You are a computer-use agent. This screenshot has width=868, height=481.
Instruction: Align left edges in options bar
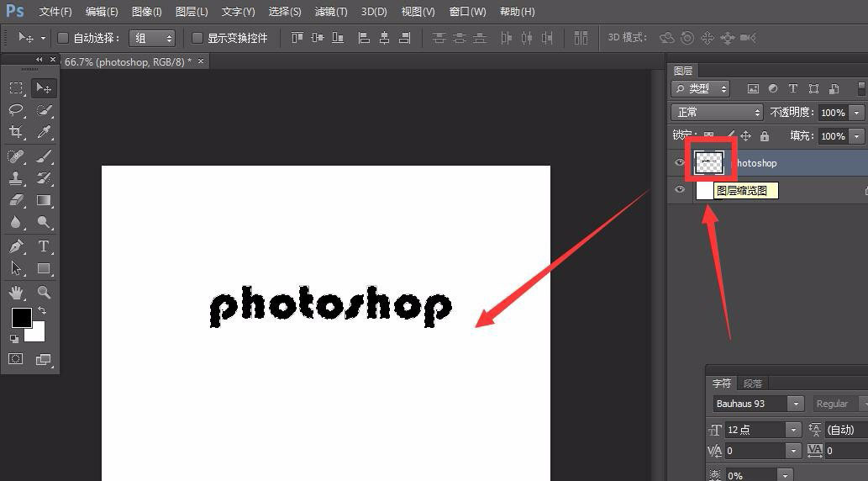click(364, 38)
